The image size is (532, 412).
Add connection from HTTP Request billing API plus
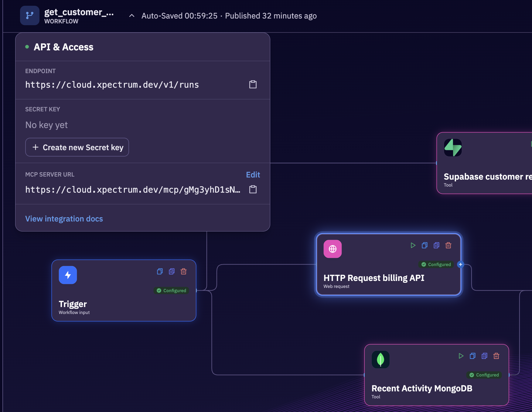pyautogui.click(x=461, y=264)
